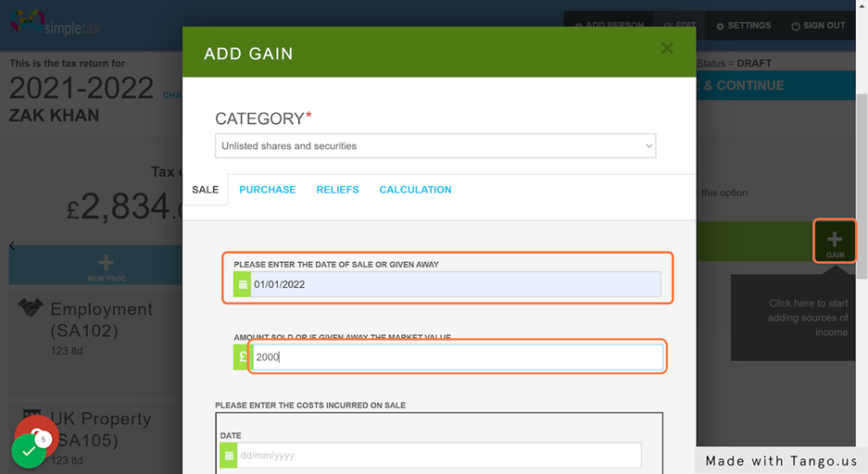Image resolution: width=868 pixels, height=474 pixels.
Task: Switch to the Purchase tab
Action: [268, 190]
